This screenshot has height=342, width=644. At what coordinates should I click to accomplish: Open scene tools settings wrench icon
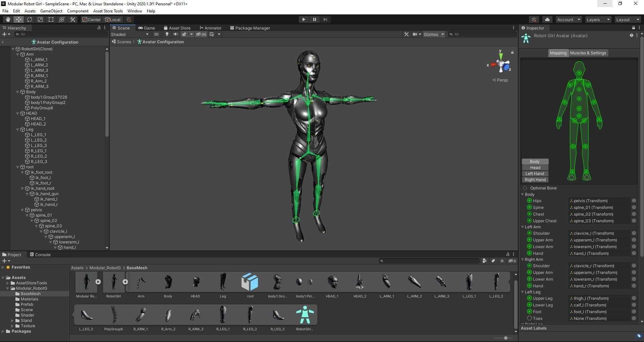click(407, 34)
